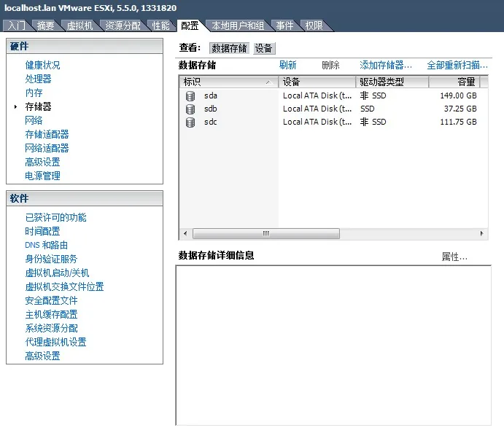Open 高级设置 under hardware panel
The width and height of the screenshot is (504, 441).
(x=42, y=162)
